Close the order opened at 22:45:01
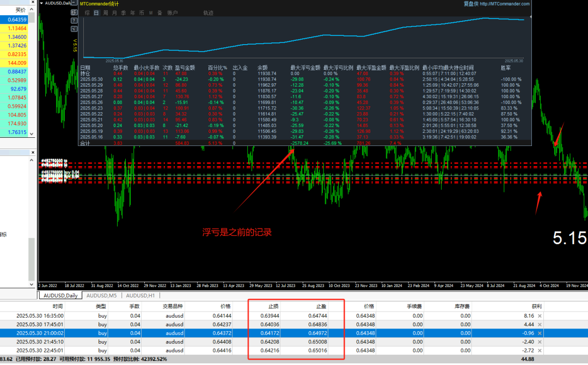The image size is (588, 365). [x=540, y=350]
